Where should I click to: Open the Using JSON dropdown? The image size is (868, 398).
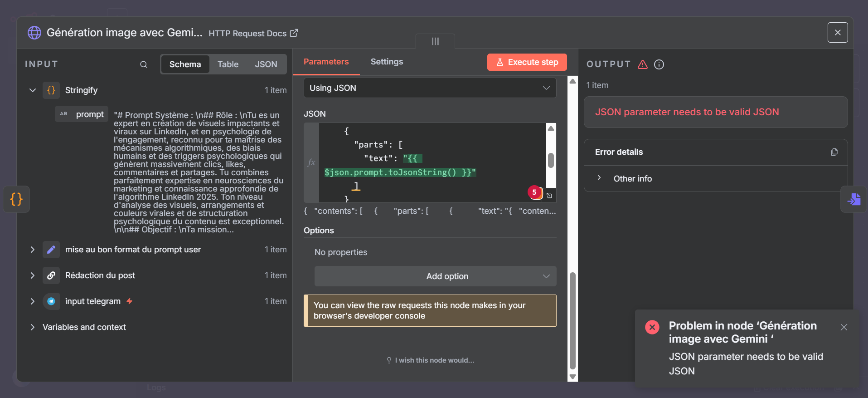click(429, 88)
